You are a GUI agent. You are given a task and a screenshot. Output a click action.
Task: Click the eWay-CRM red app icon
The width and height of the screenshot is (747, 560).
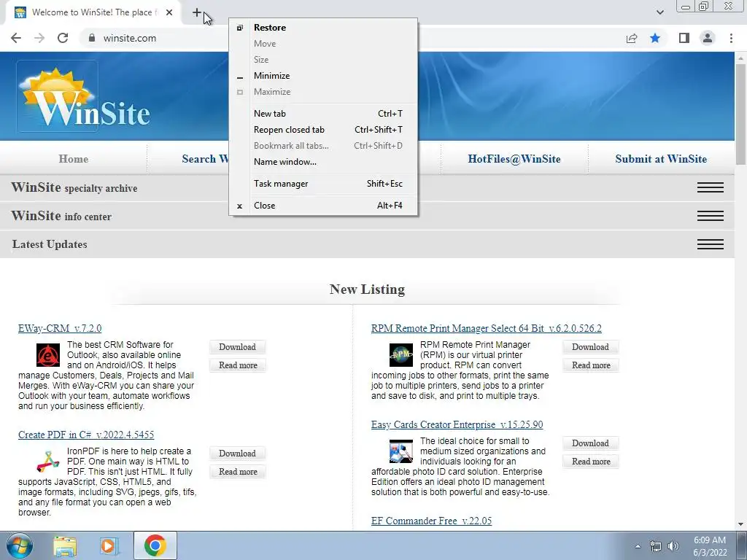pyautogui.click(x=48, y=355)
